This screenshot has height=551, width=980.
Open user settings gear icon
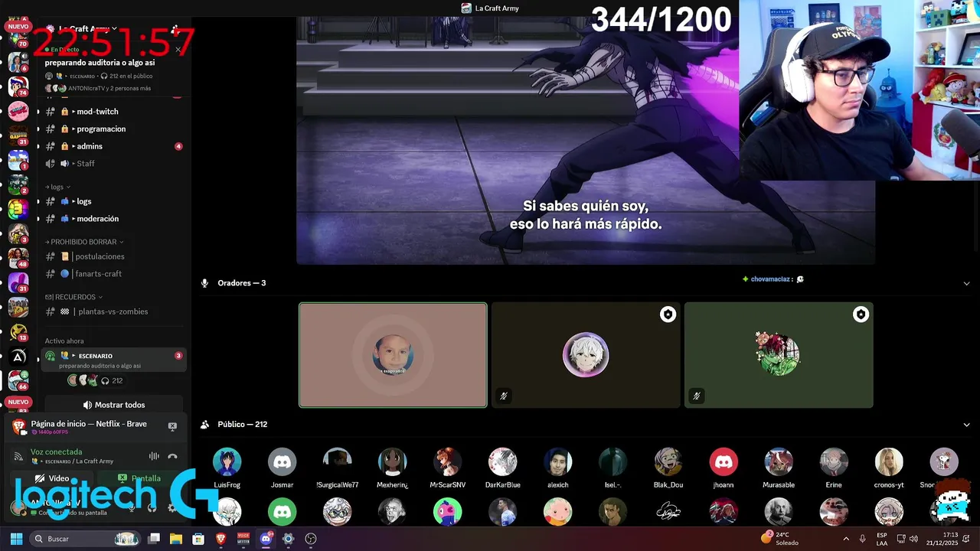pyautogui.click(x=172, y=507)
